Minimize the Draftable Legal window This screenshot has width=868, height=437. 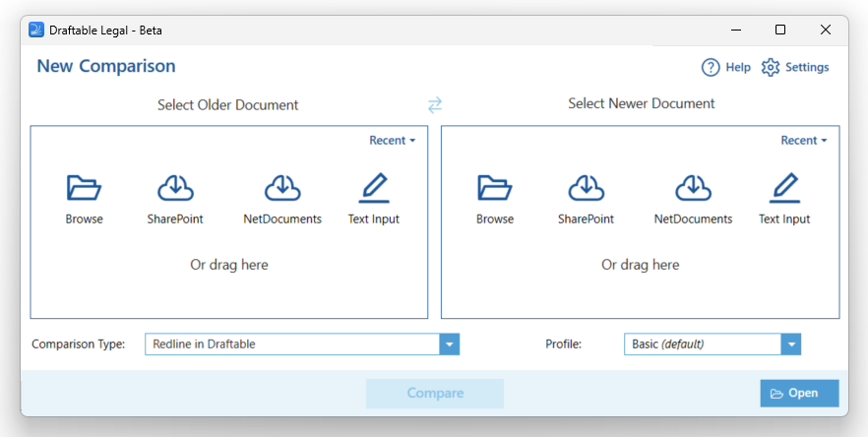pyautogui.click(x=736, y=30)
